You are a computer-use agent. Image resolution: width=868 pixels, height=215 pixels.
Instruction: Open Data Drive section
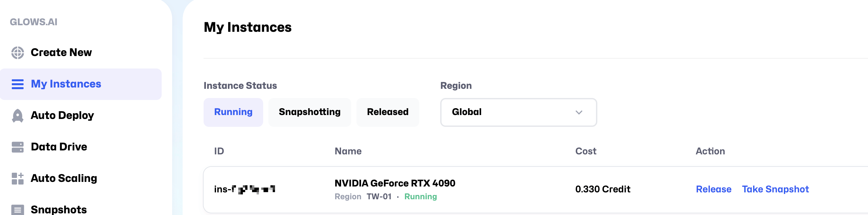pyautogui.click(x=59, y=147)
